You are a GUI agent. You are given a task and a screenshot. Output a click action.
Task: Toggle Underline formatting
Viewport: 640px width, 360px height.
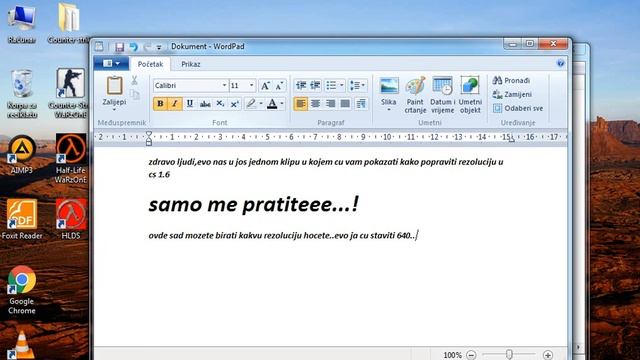point(189,104)
